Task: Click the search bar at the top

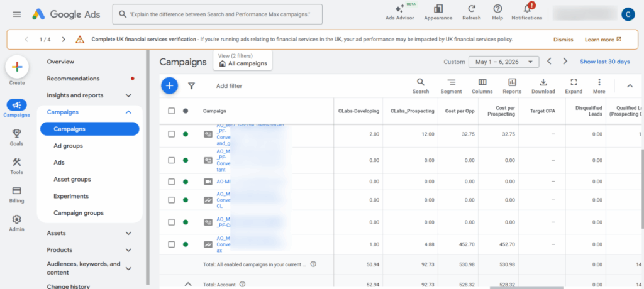Action: pos(217,14)
